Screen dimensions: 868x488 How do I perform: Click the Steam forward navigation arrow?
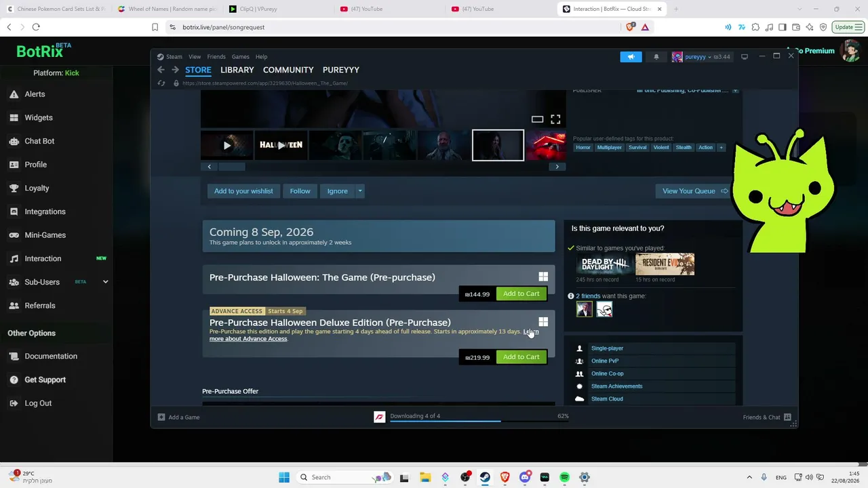175,70
